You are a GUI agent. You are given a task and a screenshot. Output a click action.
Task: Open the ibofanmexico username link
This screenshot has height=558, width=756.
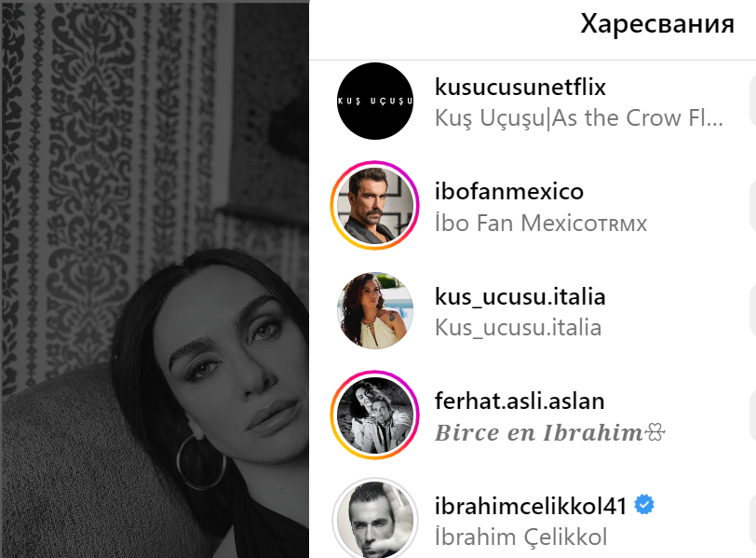tap(509, 192)
